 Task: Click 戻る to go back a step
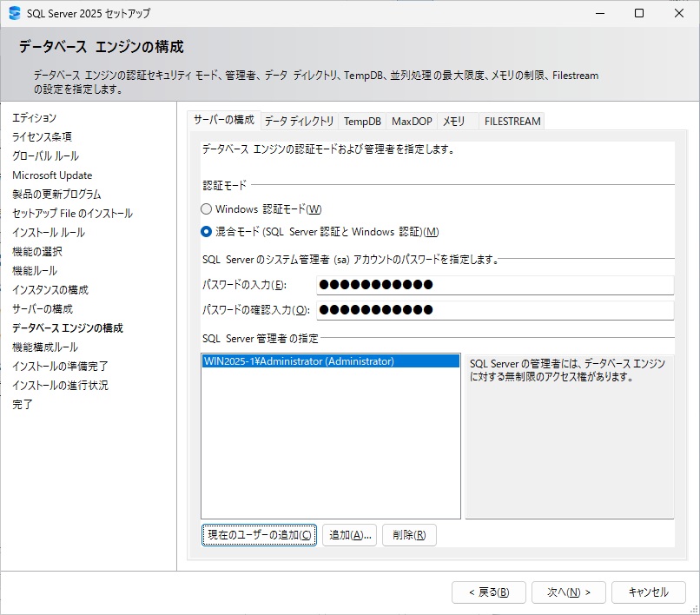pyautogui.click(x=488, y=592)
